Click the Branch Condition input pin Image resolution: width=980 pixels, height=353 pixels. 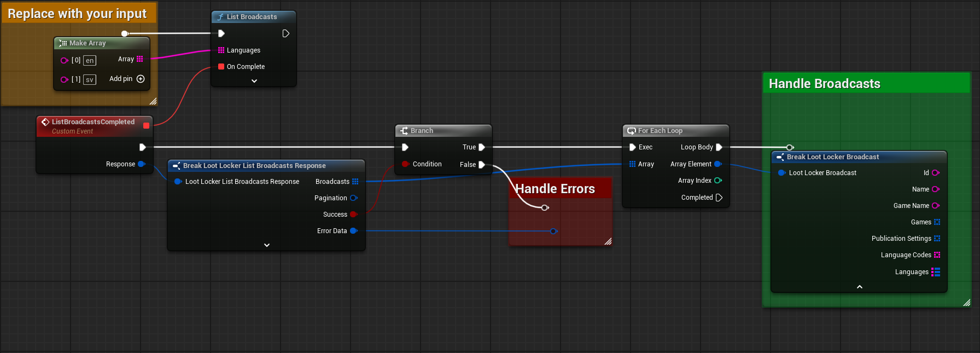click(405, 164)
